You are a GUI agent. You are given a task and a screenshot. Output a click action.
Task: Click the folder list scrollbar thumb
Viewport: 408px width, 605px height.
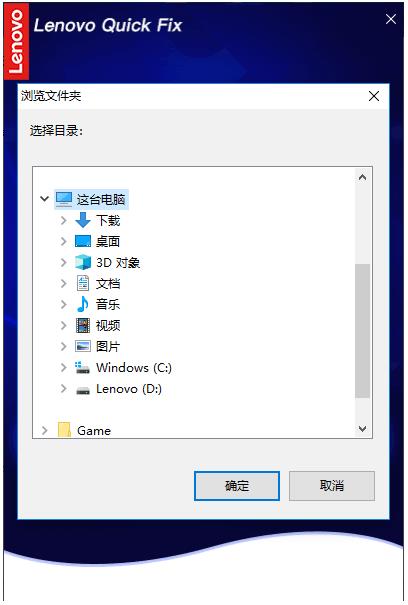[362, 331]
